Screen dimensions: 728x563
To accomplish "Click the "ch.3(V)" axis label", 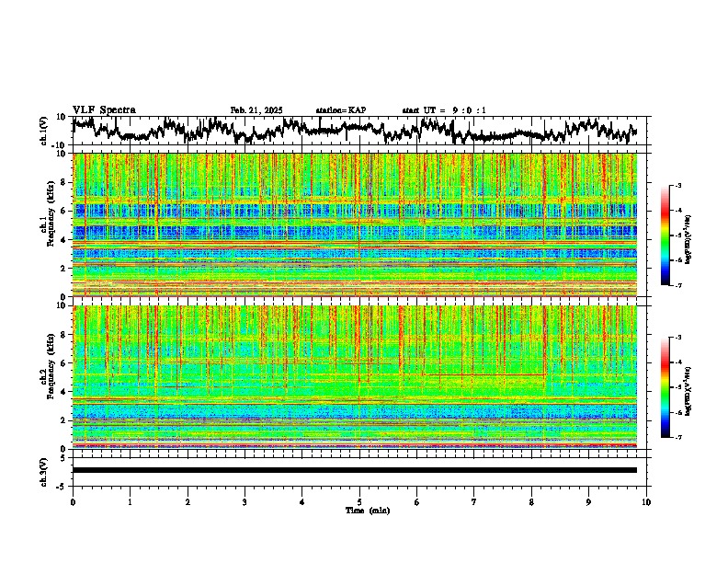I will (44, 472).
